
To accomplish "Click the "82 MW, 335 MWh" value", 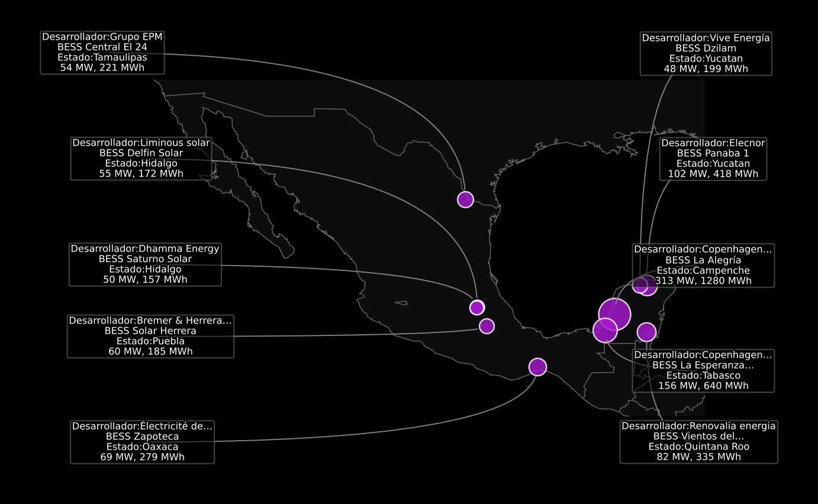I will (x=698, y=457).
